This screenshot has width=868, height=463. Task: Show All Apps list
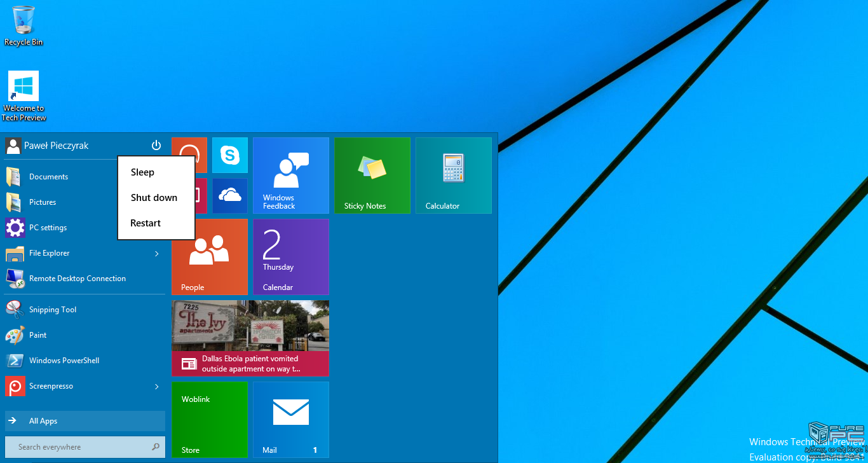[x=85, y=421]
